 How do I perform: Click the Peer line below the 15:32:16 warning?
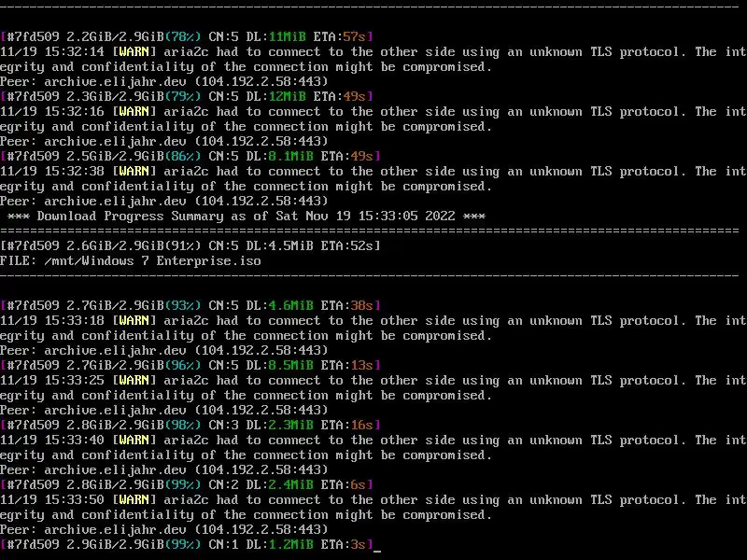tap(164, 142)
